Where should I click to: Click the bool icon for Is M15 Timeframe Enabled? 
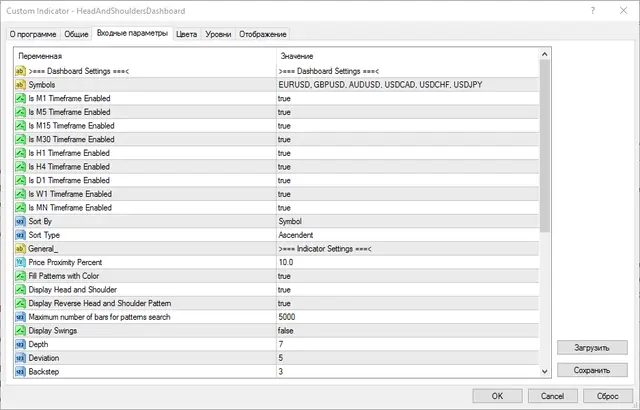coord(20,126)
